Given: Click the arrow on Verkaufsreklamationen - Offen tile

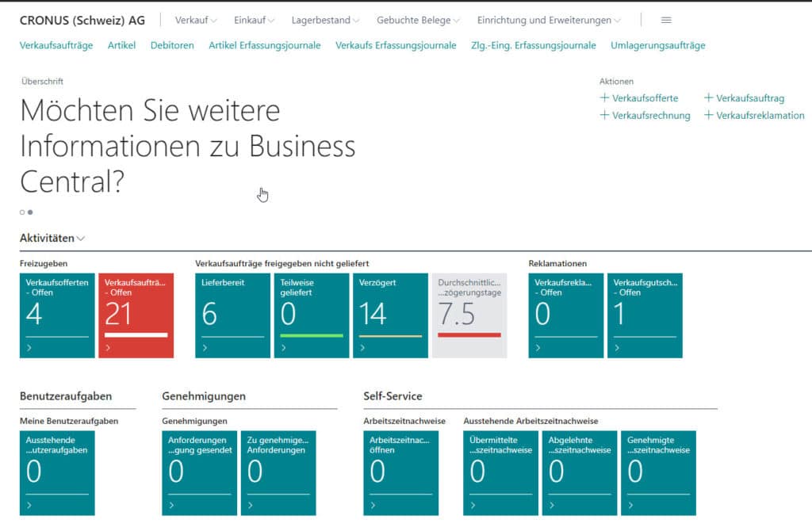Looking at the screenshot, I should tap(538, 348).
